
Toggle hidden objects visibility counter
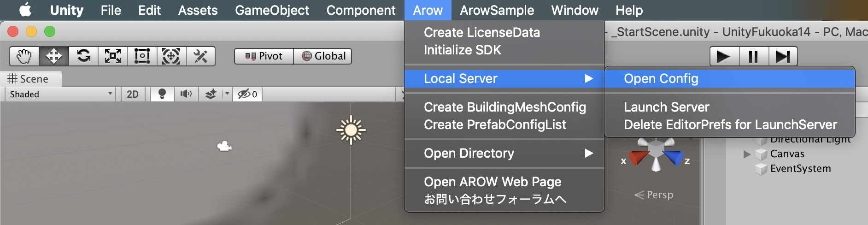click(247, 94)
